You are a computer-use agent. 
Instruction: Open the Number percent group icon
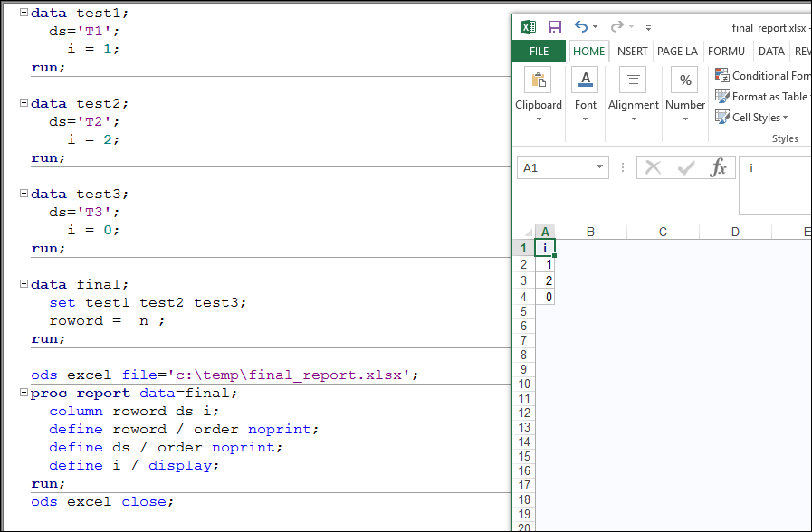pyautogui.click(x=685, y=81)
